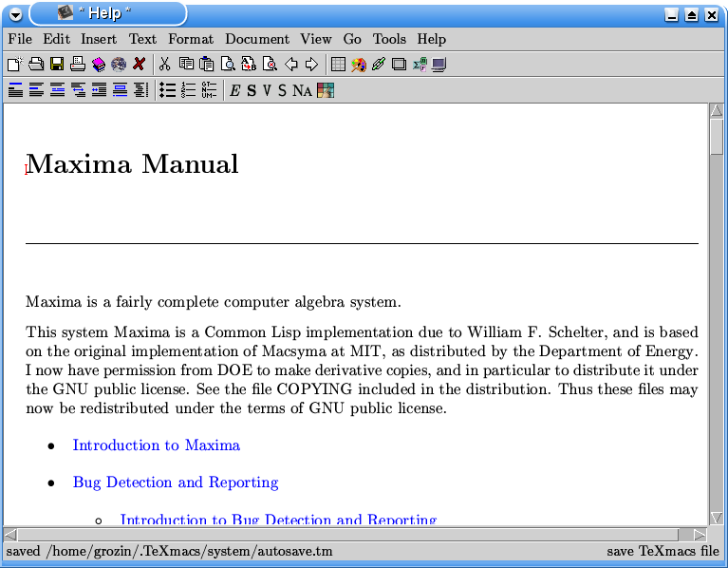The width and height of the screenshot is (728, 568).
Task: Click the 'save TeXmacs file' status text
Action: click(663, 551)
